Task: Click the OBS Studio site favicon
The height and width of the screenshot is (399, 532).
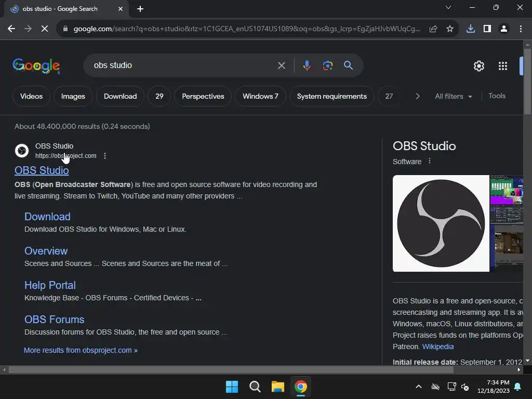Action: [x=22, y=151]
